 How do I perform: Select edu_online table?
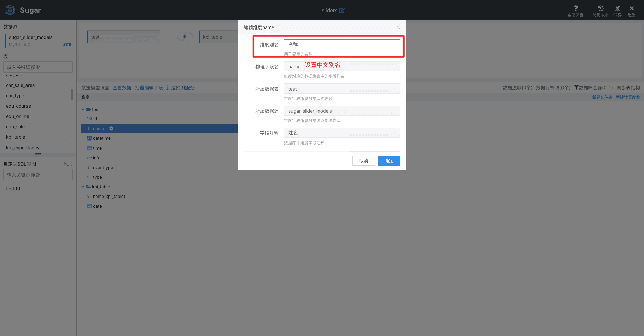[x=17, y=116]
